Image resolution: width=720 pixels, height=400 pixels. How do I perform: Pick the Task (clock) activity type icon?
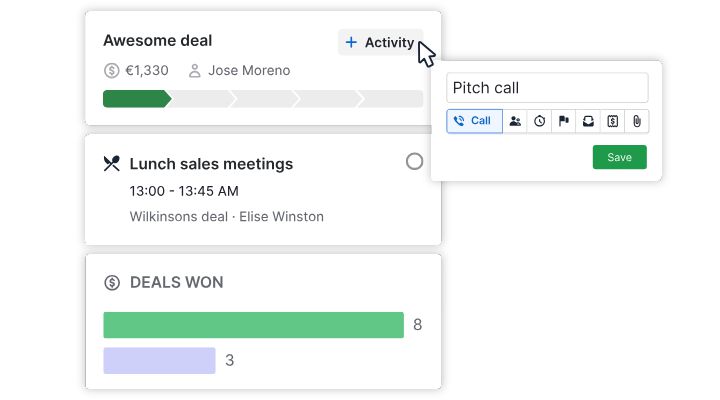click(x=539, y=121)
